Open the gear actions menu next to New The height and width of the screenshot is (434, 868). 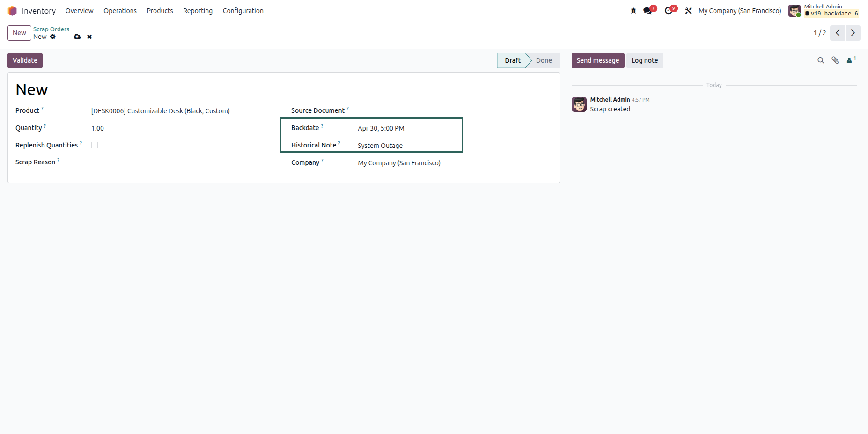coord(53,37)
